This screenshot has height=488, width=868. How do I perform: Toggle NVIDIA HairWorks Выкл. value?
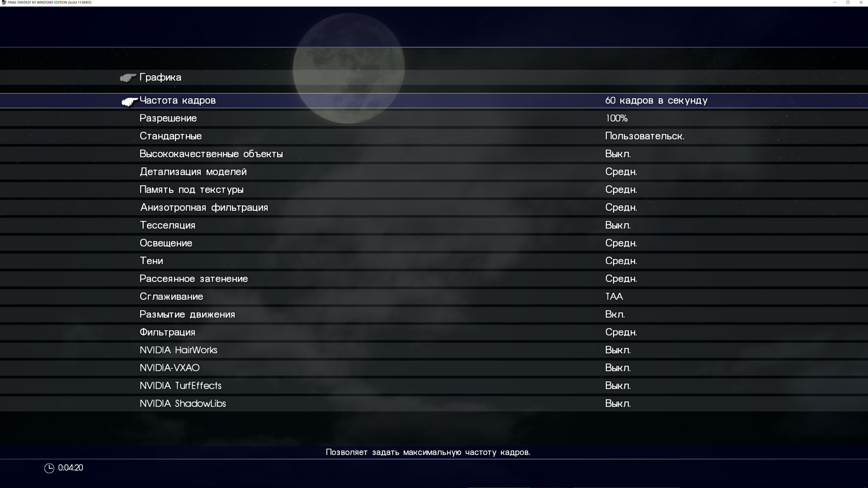point(618,350)
